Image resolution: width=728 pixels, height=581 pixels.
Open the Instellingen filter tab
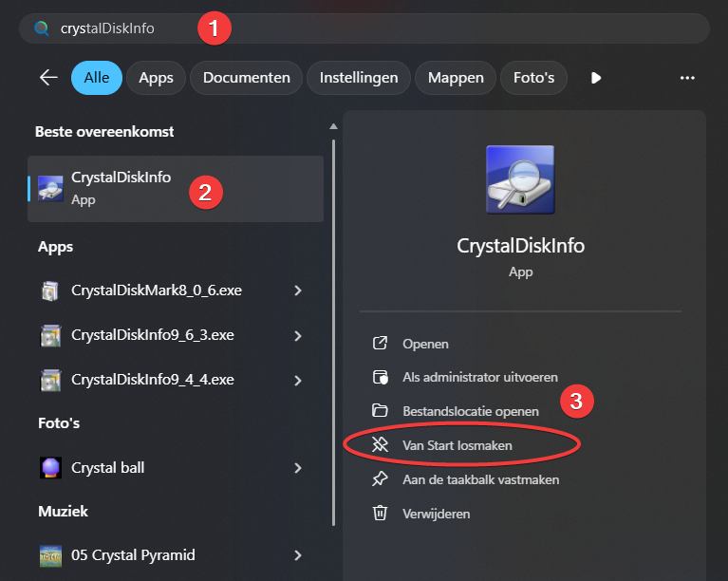click(x=359, y=78)
